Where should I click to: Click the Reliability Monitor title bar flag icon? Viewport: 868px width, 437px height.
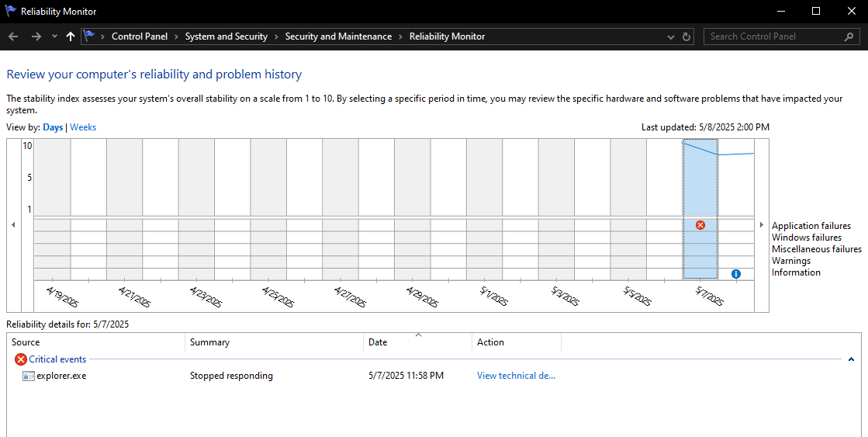11,11
